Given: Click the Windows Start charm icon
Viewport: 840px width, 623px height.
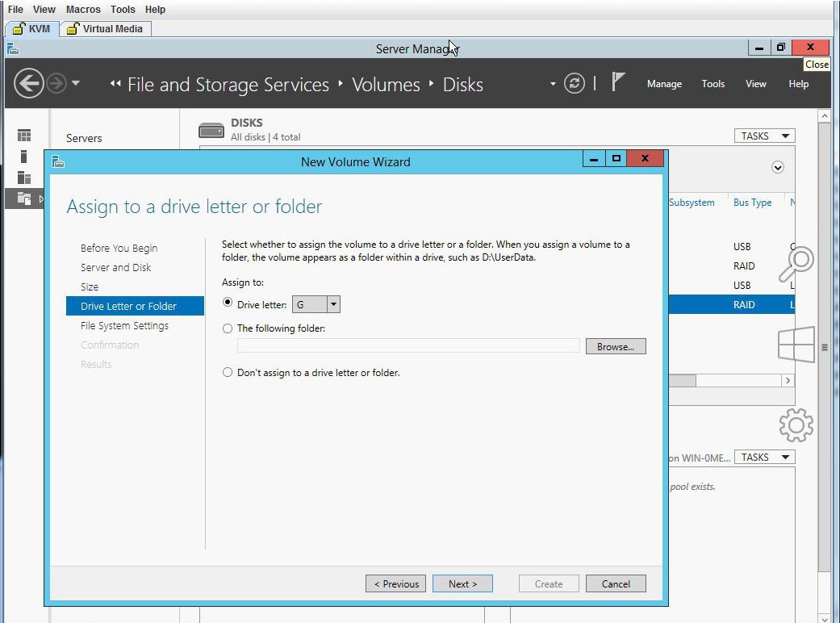Looking at the screenshot, I should tap(796, 345).
